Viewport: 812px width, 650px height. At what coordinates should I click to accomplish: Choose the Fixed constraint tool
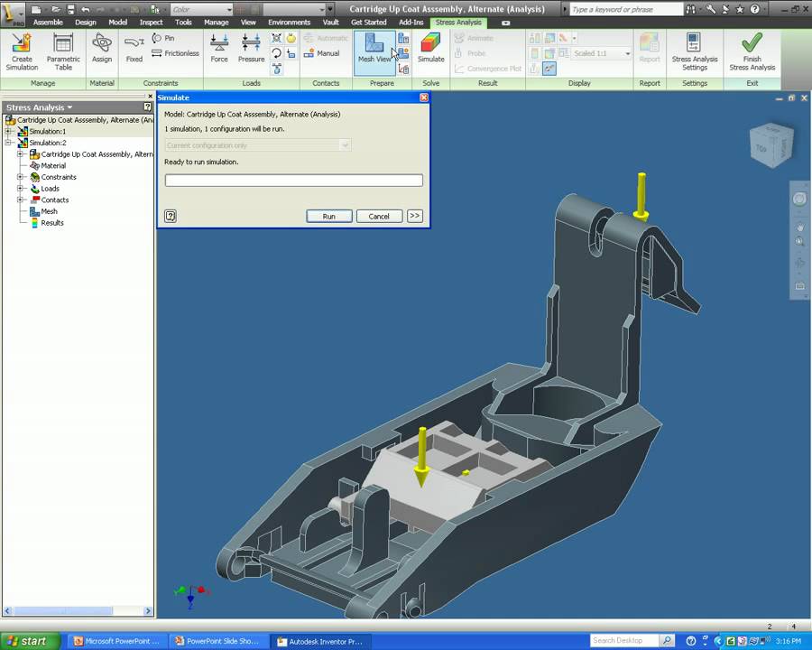pyautogui.click(x=134, y=48)
